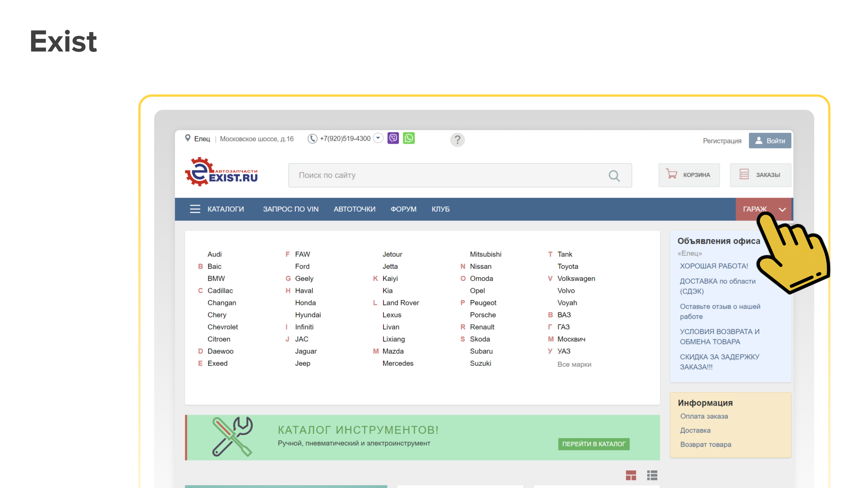
Task: Open the question mark help icon
Action: pos(457,139)
